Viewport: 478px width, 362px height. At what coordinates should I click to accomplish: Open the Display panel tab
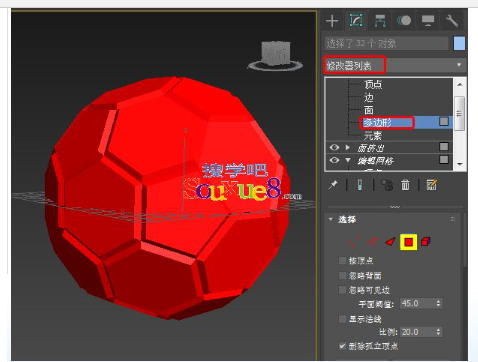coord(428,21)
